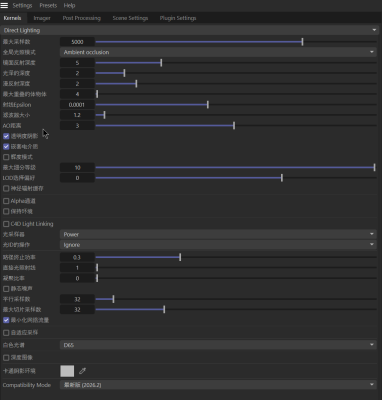
Task: Open the Ambient occlusion GI mode dropdown
Action: pos(218,52)
